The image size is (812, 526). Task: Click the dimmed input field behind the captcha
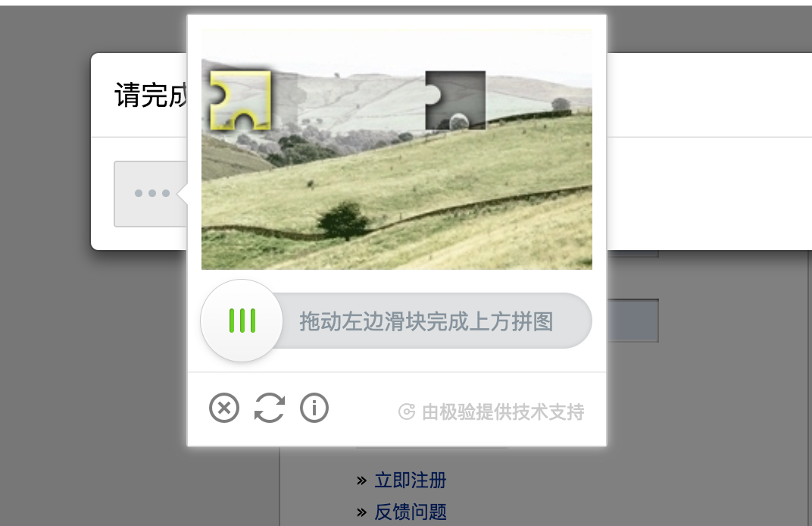point(632,321)
